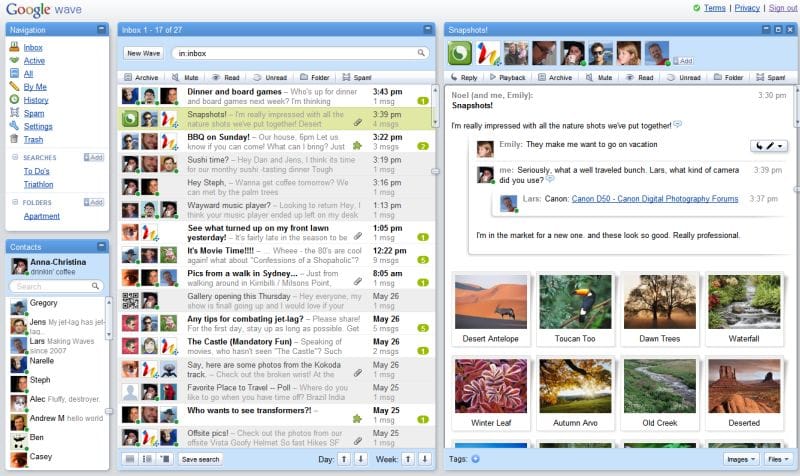Collapse the SEARCHES section

(15, 157)
